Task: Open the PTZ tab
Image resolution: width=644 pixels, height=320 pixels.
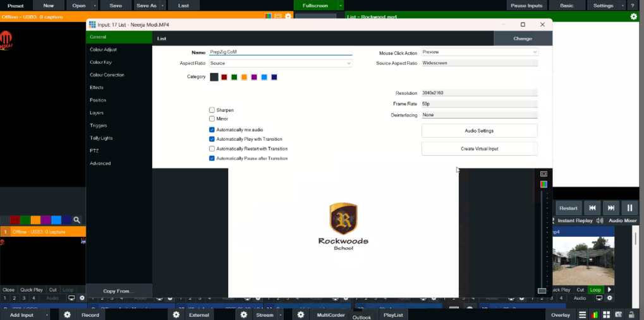Action: tap(119, 151)
